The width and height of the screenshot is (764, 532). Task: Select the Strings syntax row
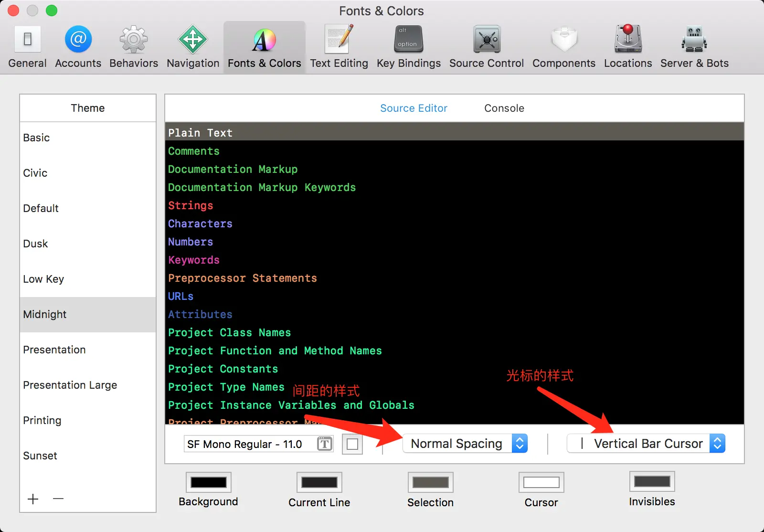click(455, 205)
